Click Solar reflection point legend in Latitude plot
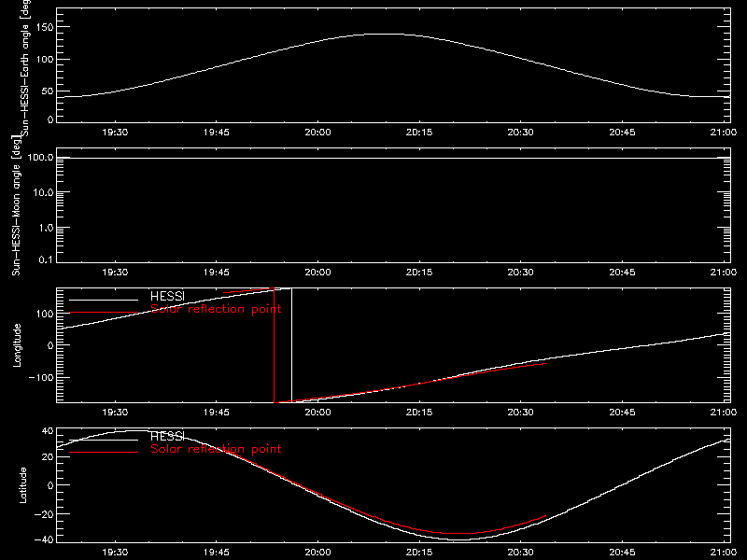The width and height of the screenshot is (747, 560). [x=216, y=449]
